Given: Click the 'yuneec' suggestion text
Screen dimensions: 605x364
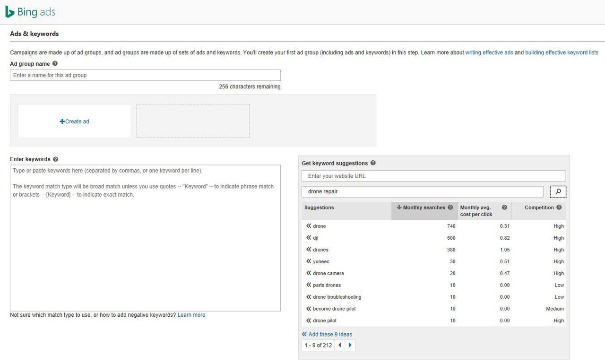Looking at the screenshot, I should pos(321,261).
